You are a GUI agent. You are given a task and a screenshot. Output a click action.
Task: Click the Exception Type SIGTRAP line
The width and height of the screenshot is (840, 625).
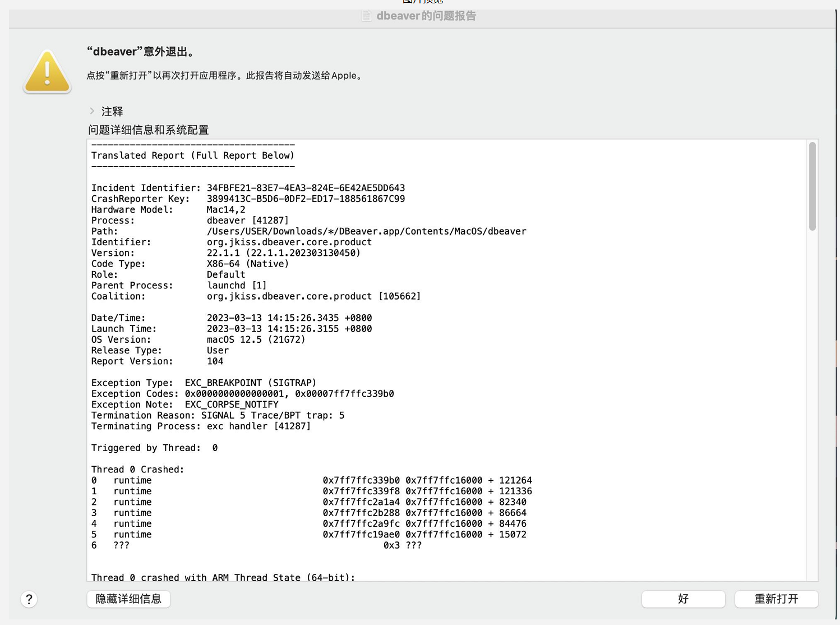point(204,383)
